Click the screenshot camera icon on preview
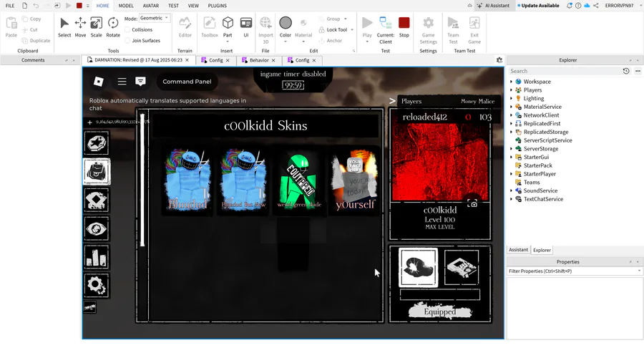This screenshot has width=644, height=353. [x=472, y=204]
